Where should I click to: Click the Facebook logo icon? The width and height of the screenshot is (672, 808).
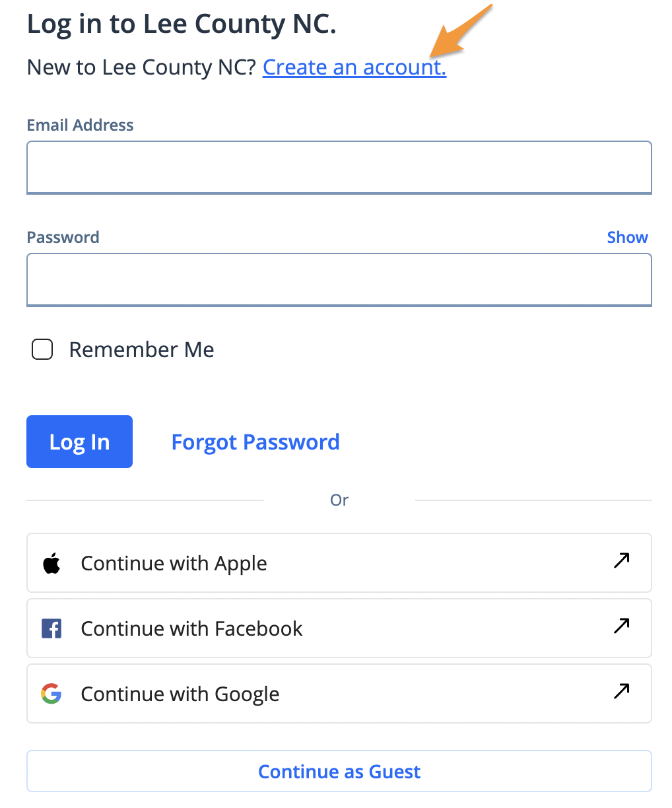coord(51,628)
